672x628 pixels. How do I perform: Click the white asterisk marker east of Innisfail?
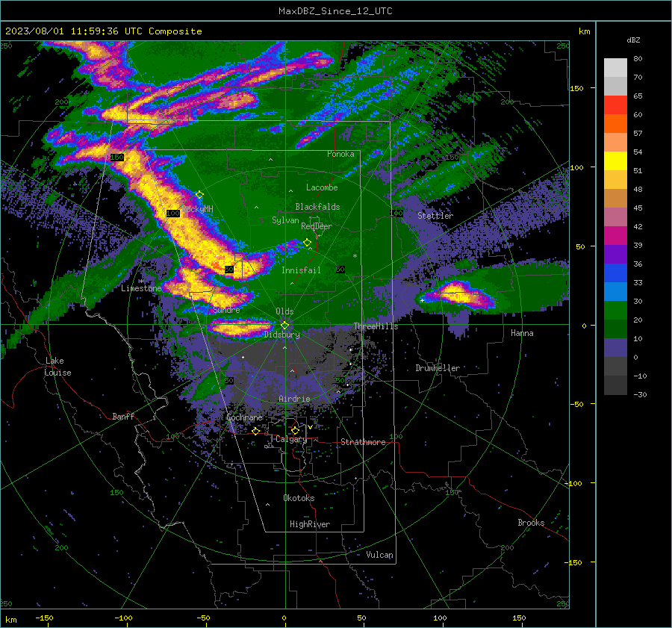pyautogui.click(x=355, y=256)
